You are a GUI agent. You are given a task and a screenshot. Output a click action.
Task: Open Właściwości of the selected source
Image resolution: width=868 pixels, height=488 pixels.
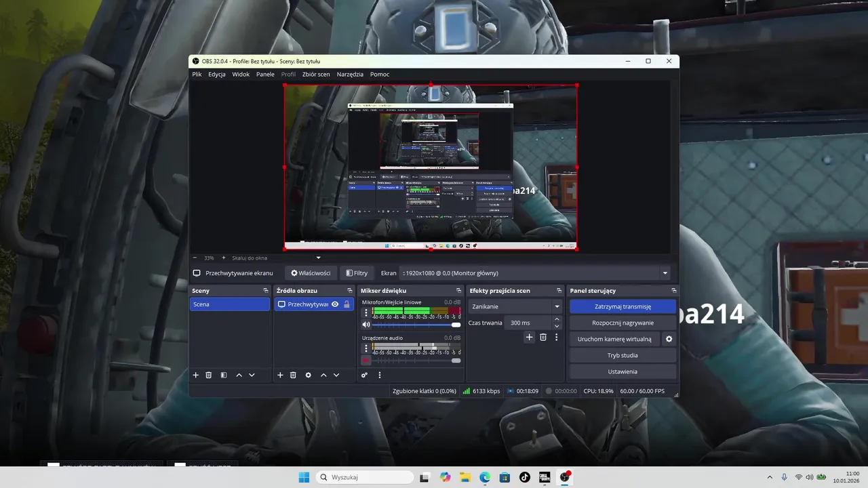311,273
